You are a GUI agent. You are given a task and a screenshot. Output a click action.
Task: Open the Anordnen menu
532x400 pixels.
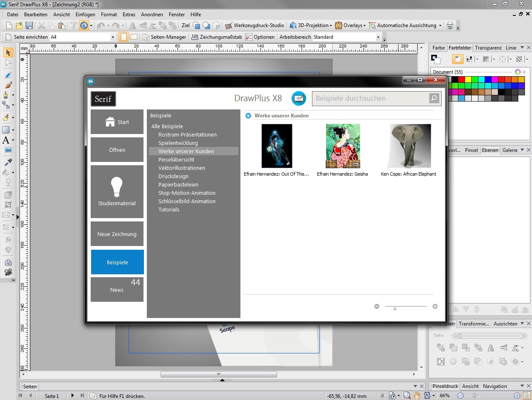coord(152,14)
